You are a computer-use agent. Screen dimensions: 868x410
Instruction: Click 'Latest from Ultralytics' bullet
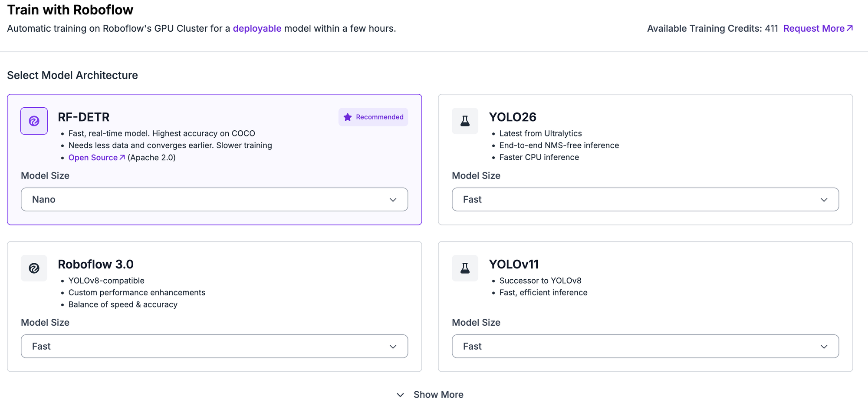pyautogui.click(x=541, y=133)
